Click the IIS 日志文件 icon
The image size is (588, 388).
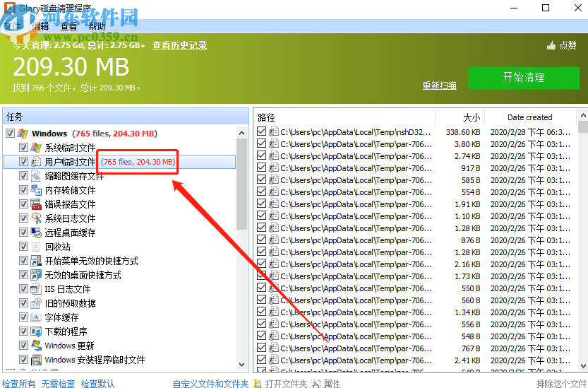pyautogui.click(x=36, y=289)
